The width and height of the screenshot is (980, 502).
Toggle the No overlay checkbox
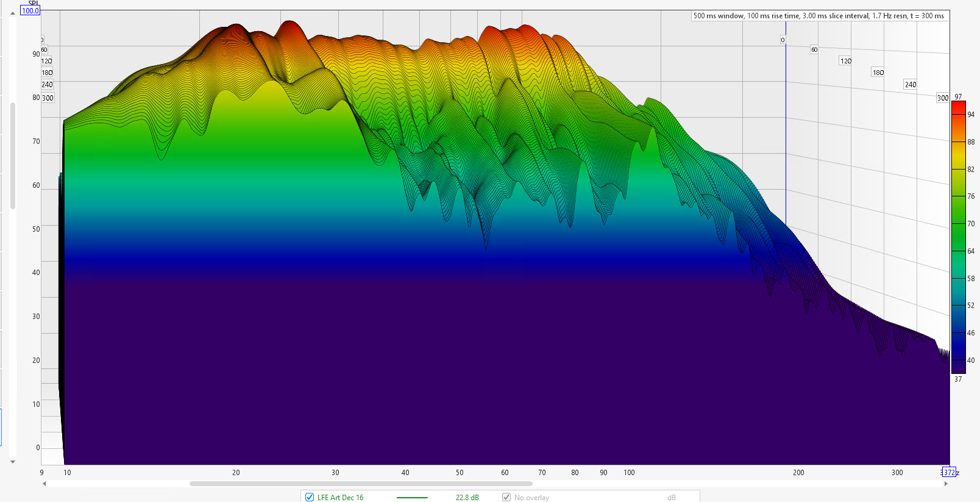point(506,497)
